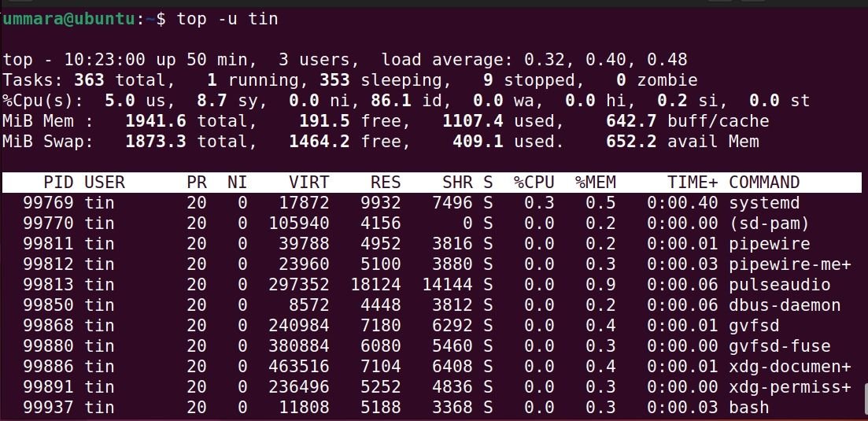Click the PID column header
The image size is (868, 421).
(59, 183)
